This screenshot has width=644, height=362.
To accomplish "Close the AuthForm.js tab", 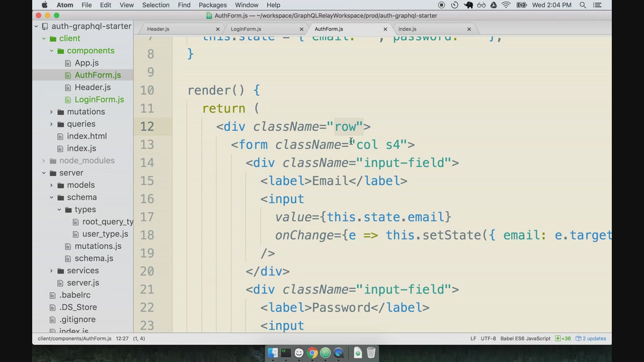I will click(385, 29).
